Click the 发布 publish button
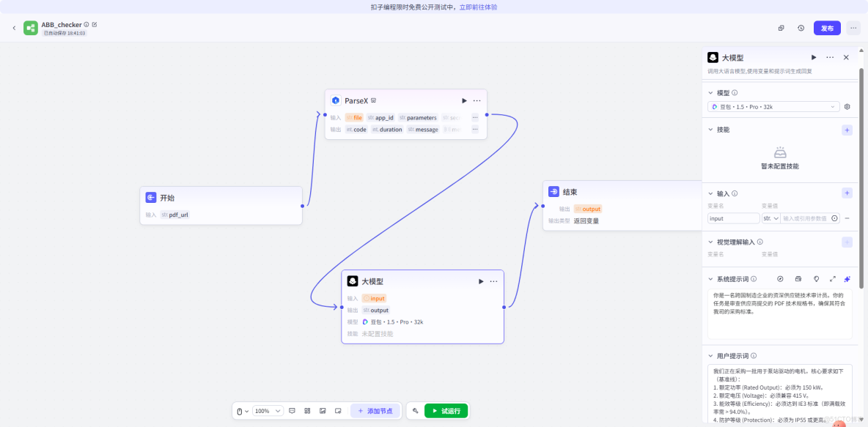Image resolution: width=868 pixels, height=427 pixels. (826, 27)
